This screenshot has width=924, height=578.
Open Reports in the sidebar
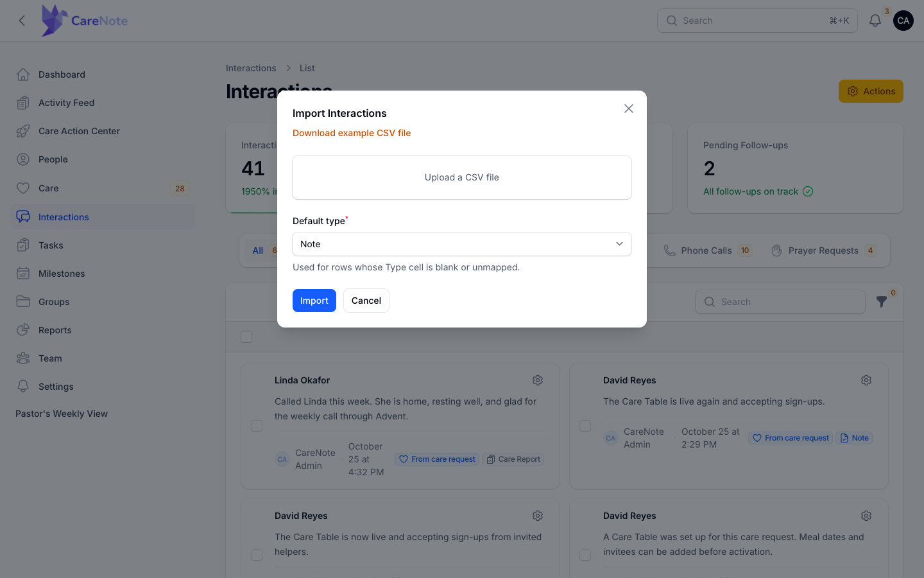pyautogui.click(x=103, y=330)
